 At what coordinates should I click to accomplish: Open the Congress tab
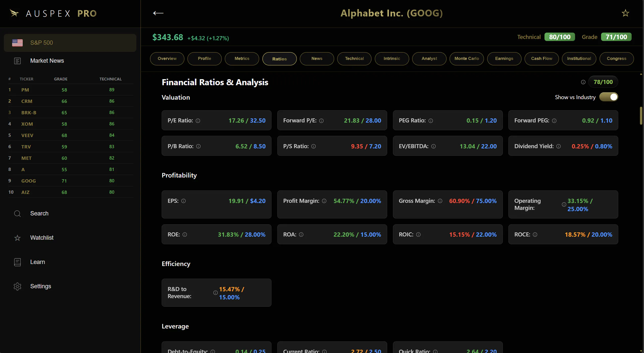point(617,59)
